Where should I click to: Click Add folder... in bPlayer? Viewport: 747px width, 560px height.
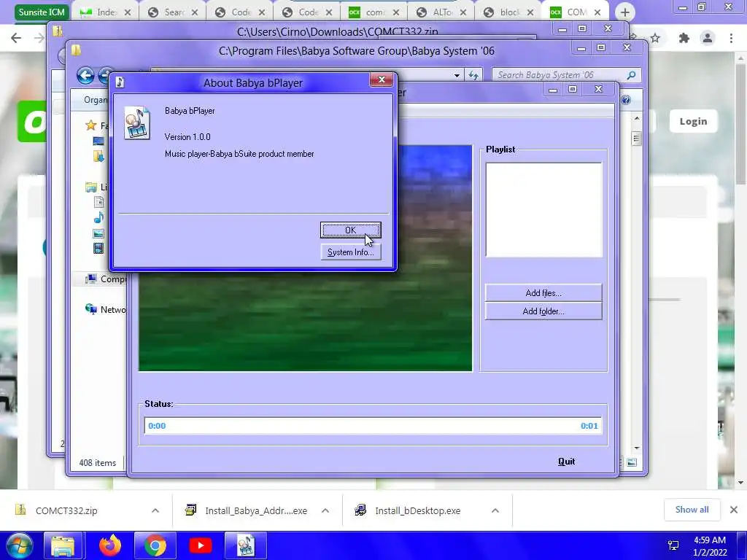pos(543,311)
